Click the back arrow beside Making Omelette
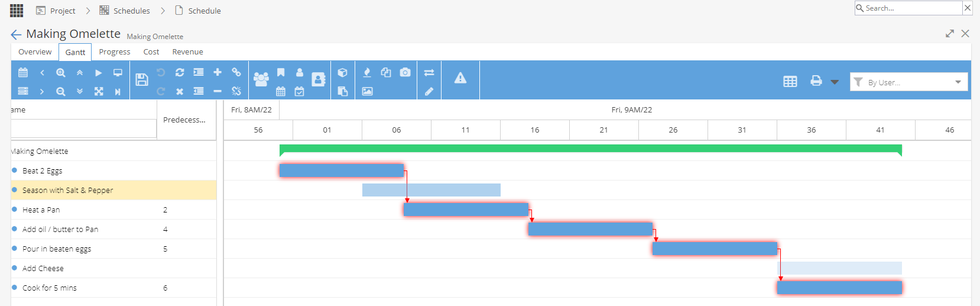 (16, 34)
